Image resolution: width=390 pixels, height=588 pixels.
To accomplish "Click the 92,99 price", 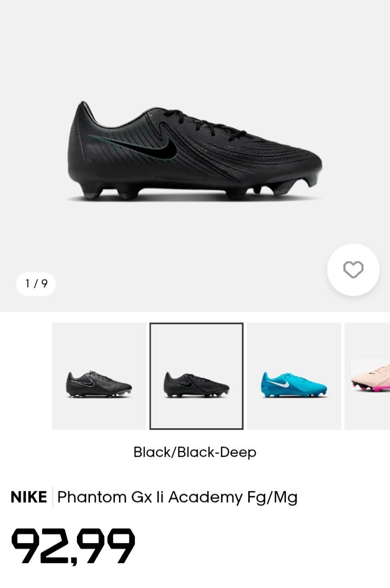I will (x=73, y=546).
